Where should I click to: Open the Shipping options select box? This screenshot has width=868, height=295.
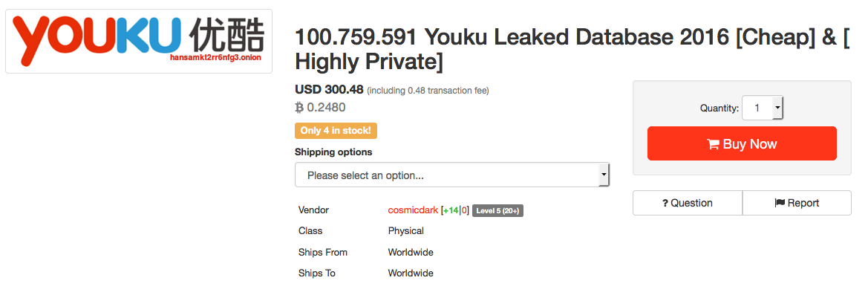pyautogui.click(x=452, y=175)
